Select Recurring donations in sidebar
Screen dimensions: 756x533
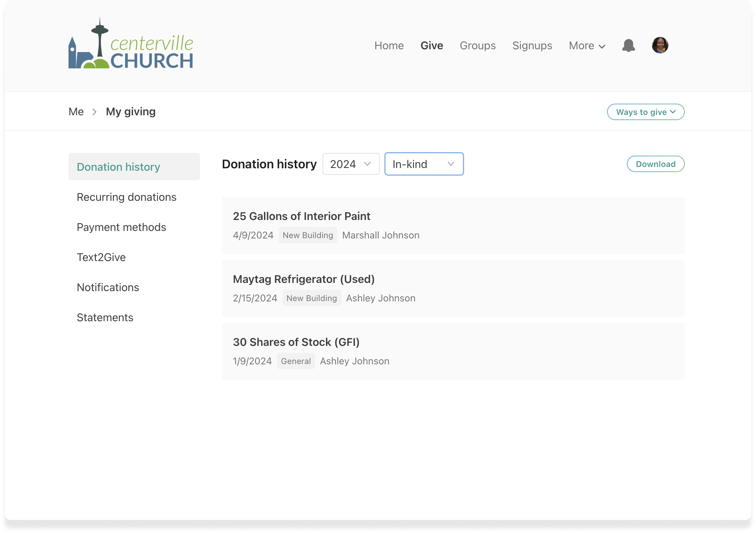click(126, 197)
